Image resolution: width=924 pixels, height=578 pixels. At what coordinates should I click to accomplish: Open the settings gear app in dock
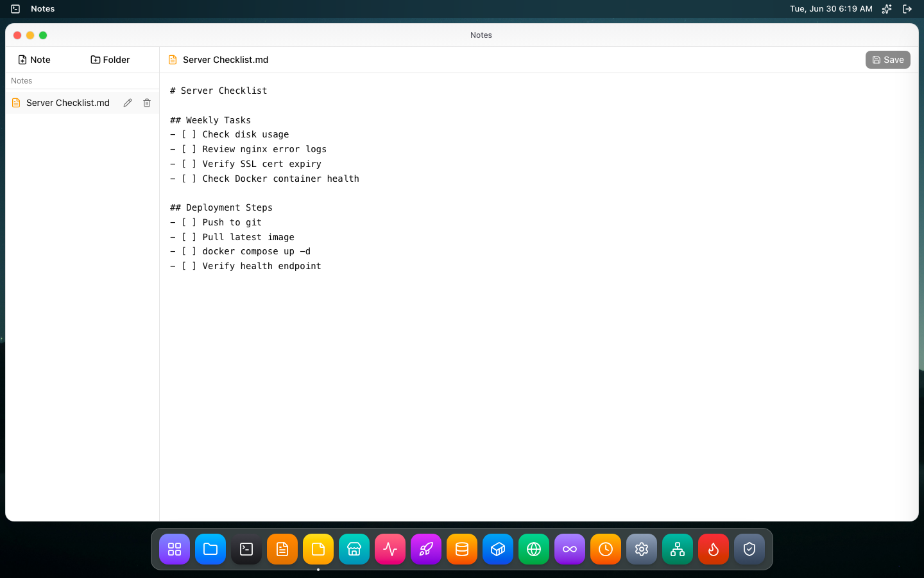tap(642, 549)
